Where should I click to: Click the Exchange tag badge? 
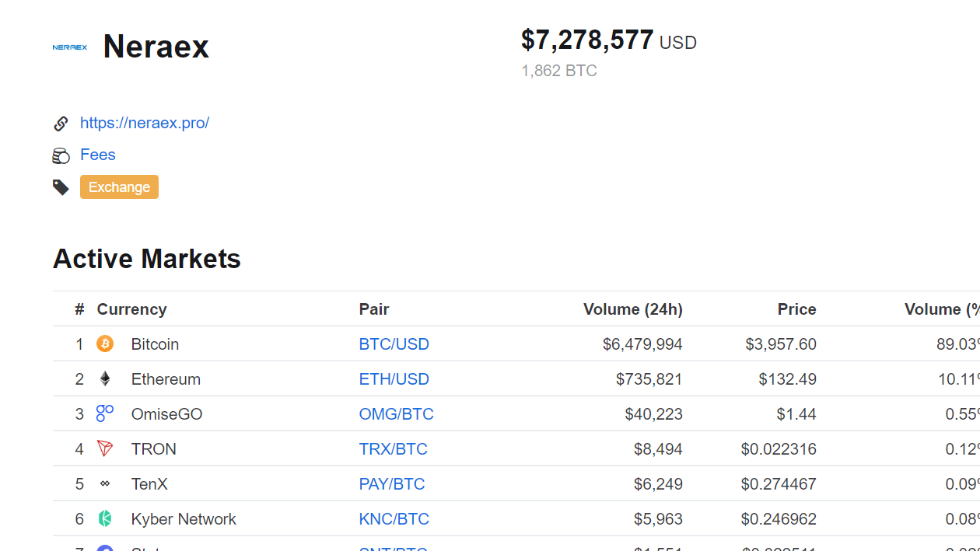pyautogui.click(x=119, y=187)
